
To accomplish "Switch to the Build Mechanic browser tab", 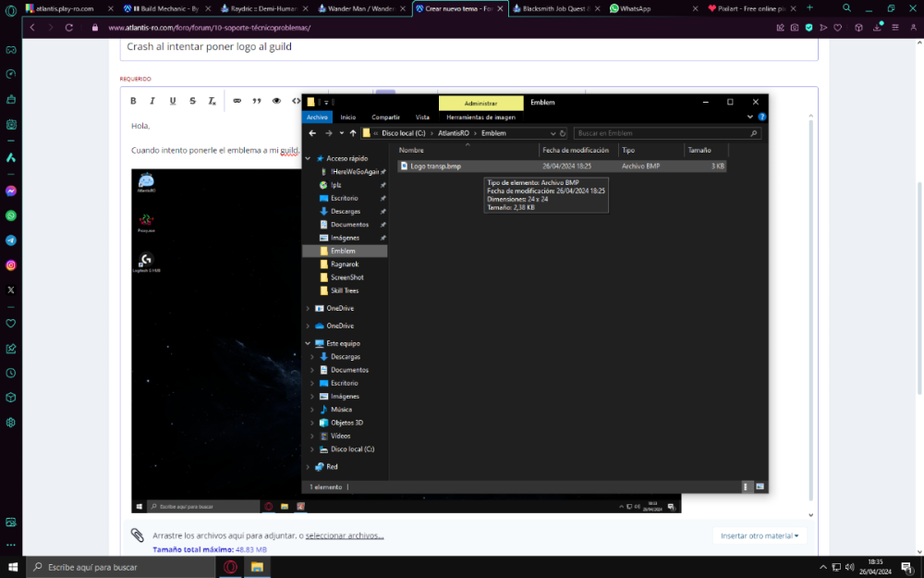I will 162,7.
